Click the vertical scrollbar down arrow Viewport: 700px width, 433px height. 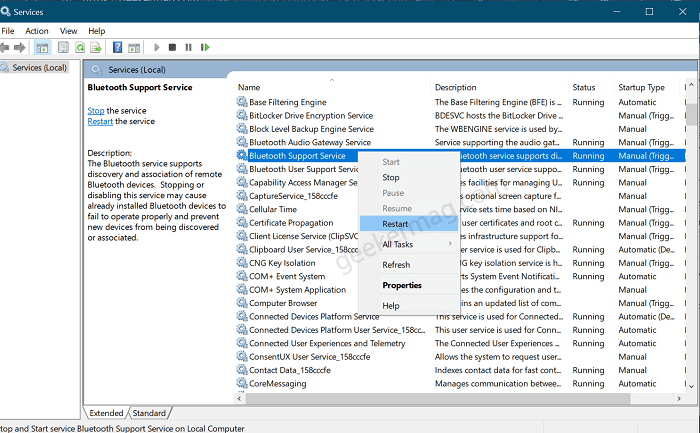tap(691, 387)
